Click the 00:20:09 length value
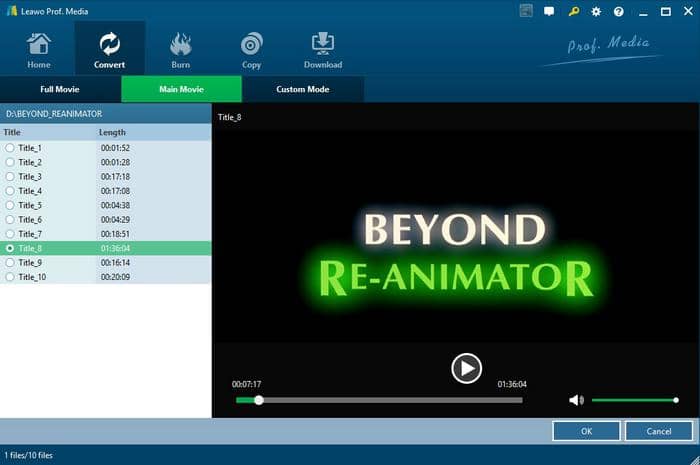 point(115,277)
